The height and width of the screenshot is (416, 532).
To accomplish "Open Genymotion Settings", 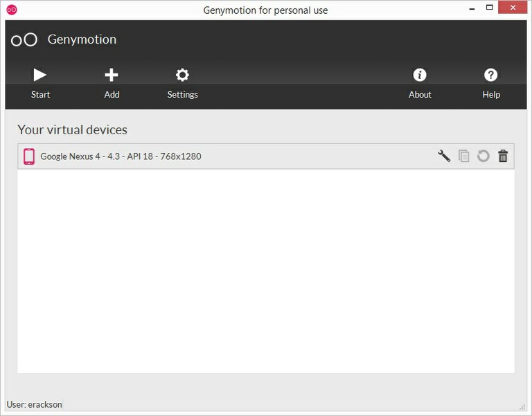I will click(x=183, y=83).
